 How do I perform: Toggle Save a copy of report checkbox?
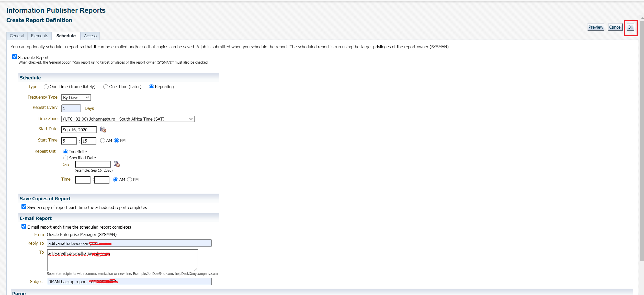(24, 207)
